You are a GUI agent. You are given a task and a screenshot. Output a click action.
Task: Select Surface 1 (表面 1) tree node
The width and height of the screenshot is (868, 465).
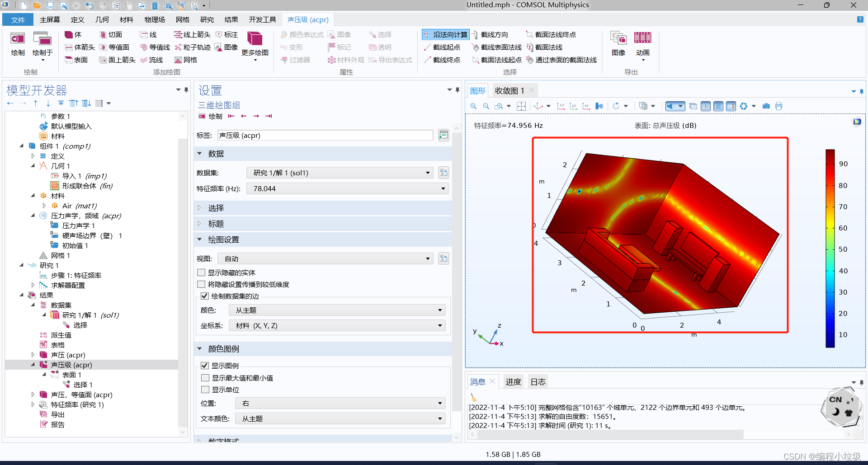pos(71,375)
